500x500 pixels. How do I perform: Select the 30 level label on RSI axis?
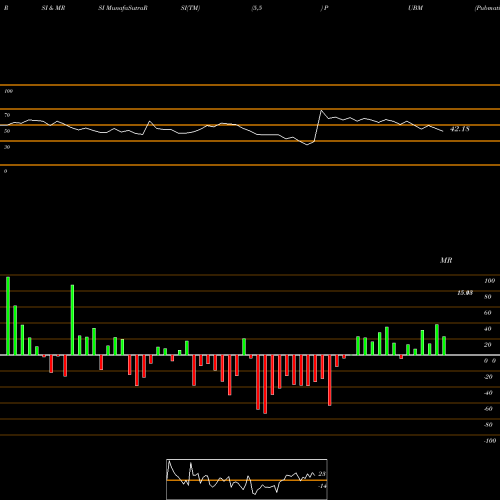[x=7, y=147]
